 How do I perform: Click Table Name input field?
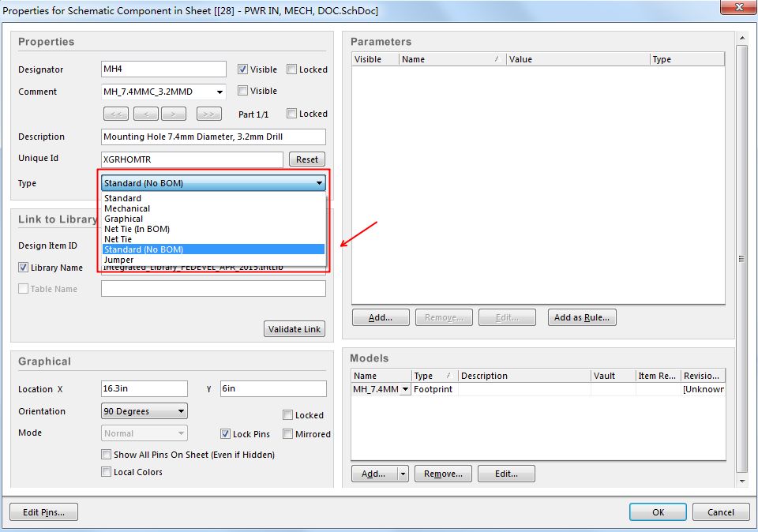coord(213,288)
